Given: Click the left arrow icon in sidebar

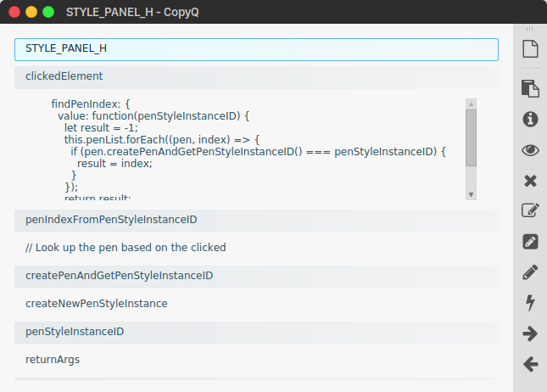Looking at the screenshot, I should pyautogui.click(x=530, y=364).
